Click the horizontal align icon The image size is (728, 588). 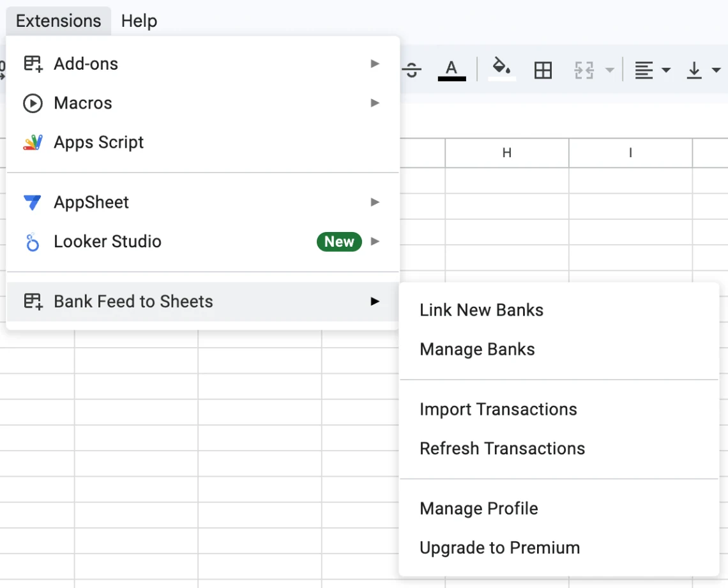[644, 70]
